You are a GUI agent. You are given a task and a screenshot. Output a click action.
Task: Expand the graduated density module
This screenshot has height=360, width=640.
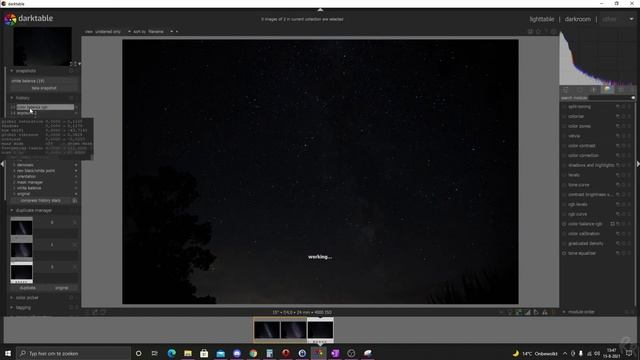[585, 244]
